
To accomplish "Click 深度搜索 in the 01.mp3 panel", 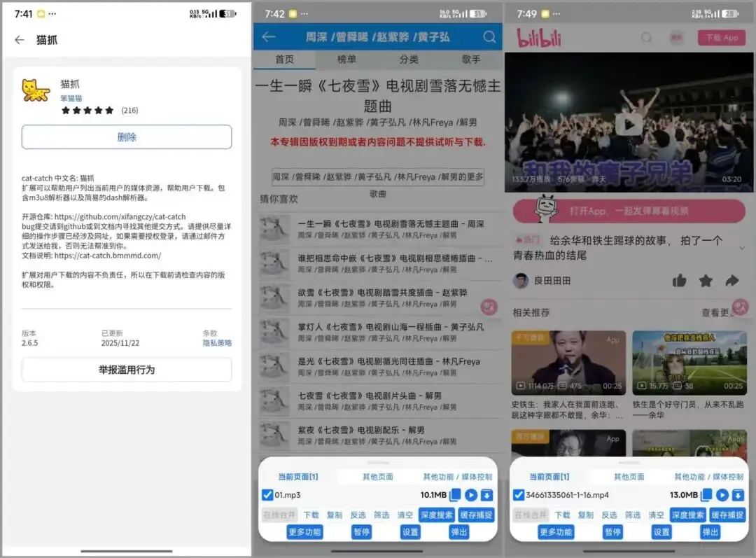I will tap(436, 515).
